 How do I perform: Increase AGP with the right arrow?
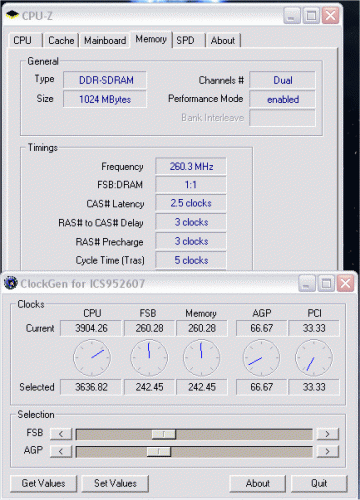pos(328,451)
